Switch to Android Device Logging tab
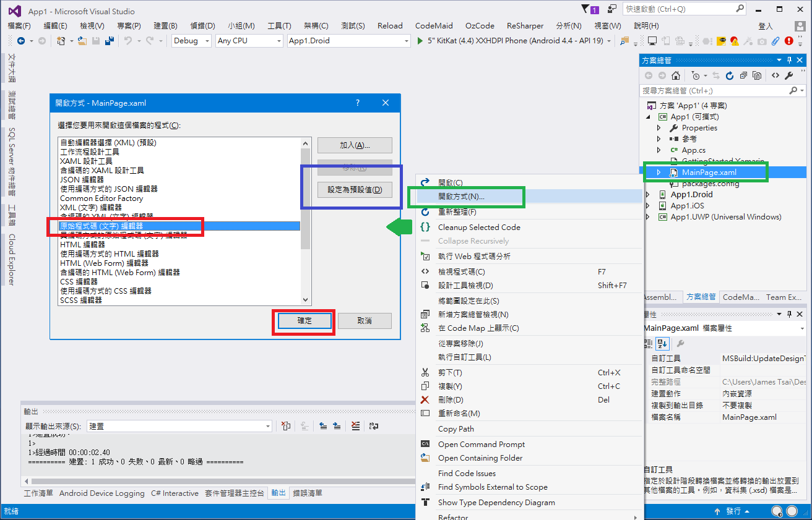 tap(102, 493)
